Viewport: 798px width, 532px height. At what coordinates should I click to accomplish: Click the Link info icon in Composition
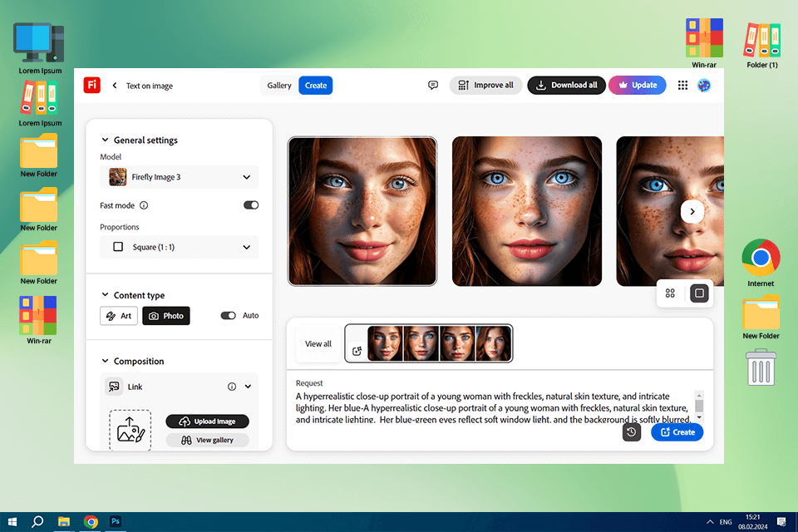232,387
